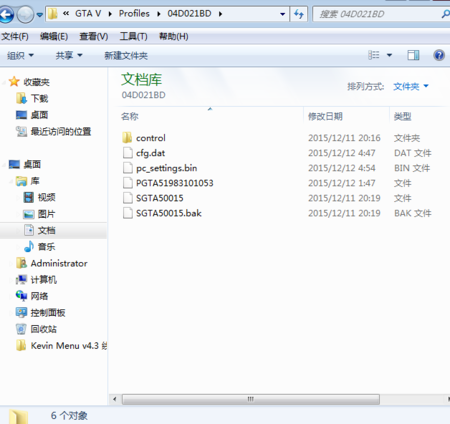Select the PGTA51983101053 file
The width and height of the screenshot is (450, 424).
click(175, 183)
